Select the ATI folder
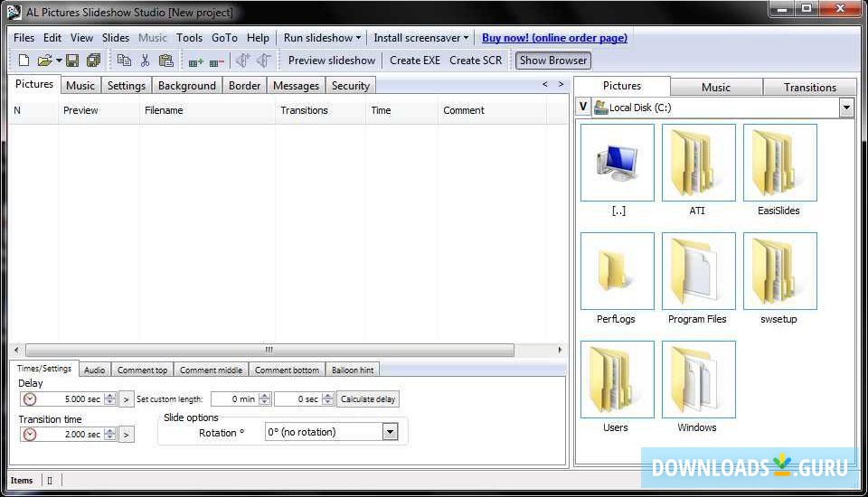 pyautogui.click(x=699, y=163)
